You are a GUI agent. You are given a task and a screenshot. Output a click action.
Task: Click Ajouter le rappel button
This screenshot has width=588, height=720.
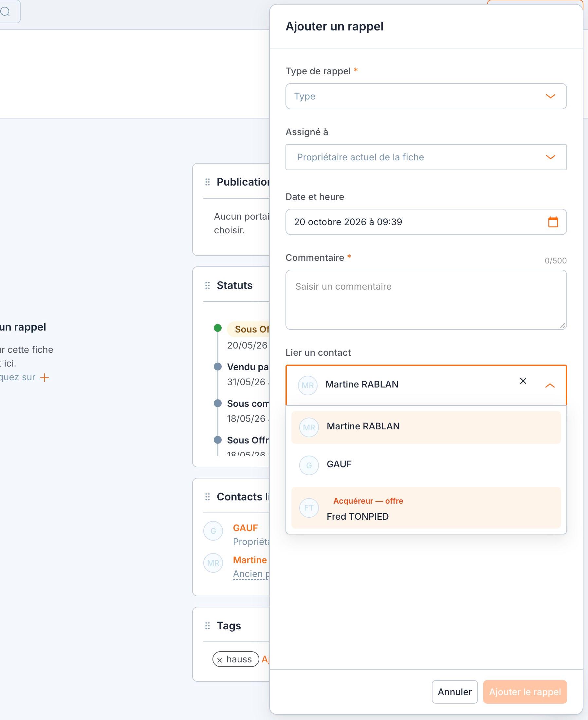pyautogui.click(x=525, y=692)
